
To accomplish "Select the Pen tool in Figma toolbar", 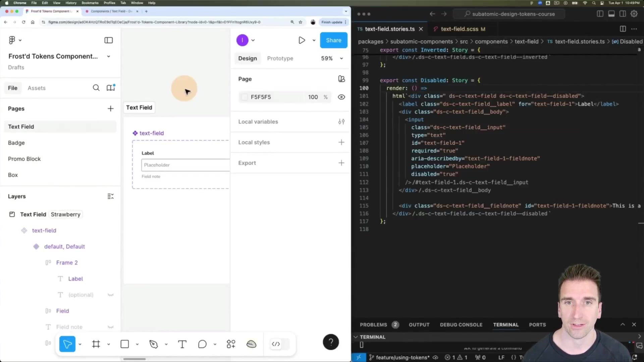I will tap(154, 344).
